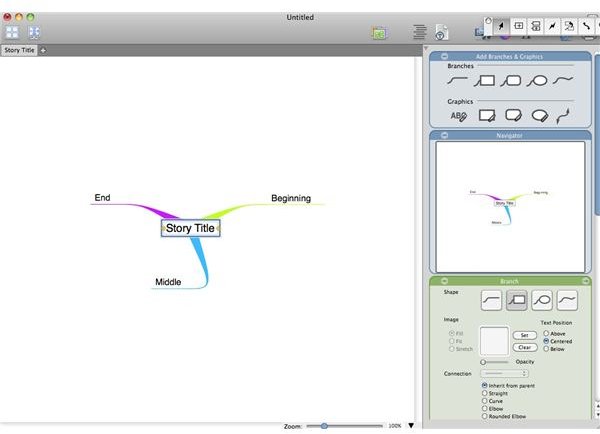Collapse the Add Branches & Graphics panel

coord(444,56)
